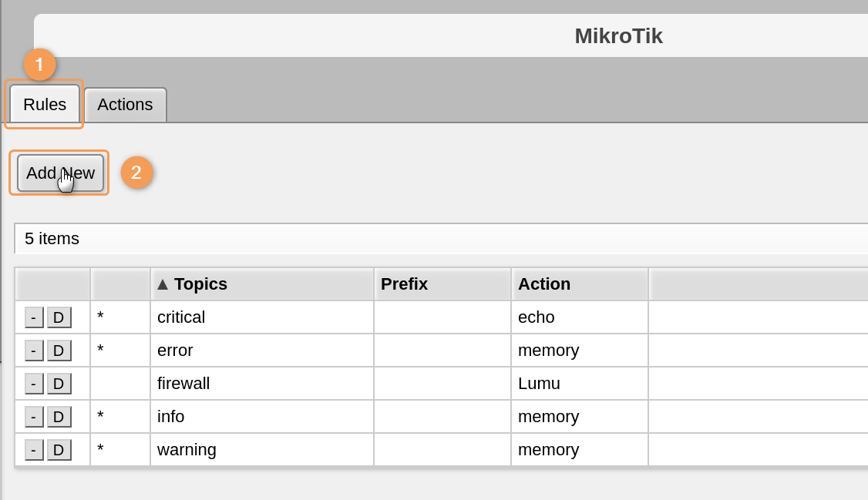Switch to the Rules tab

45,105
